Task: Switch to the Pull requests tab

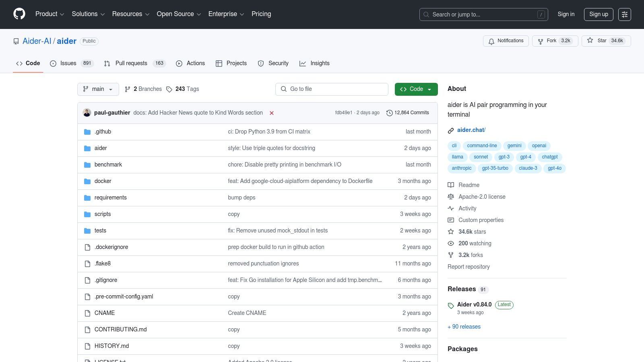Action: pos(135,64)
